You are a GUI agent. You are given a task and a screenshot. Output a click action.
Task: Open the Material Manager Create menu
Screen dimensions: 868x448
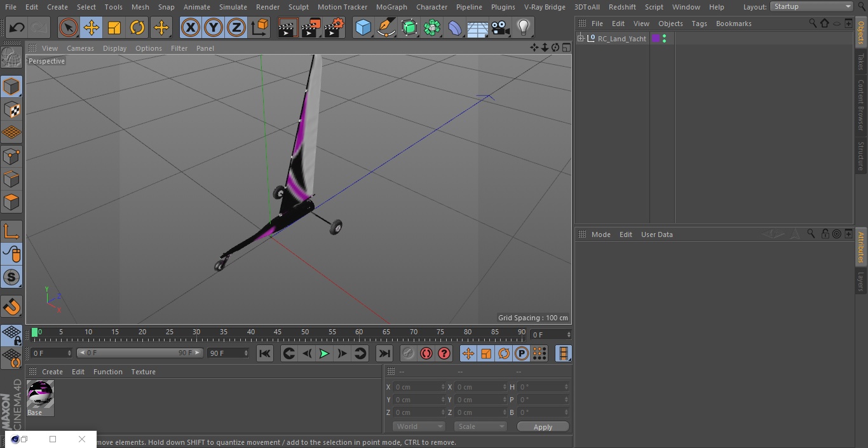coord(52,372)
